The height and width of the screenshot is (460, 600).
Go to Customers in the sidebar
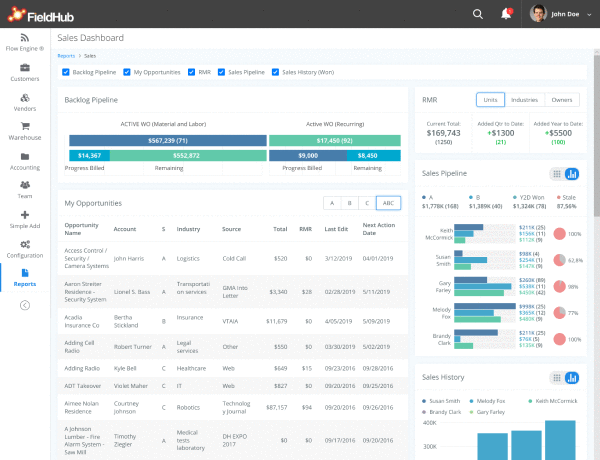pos(24,71)
